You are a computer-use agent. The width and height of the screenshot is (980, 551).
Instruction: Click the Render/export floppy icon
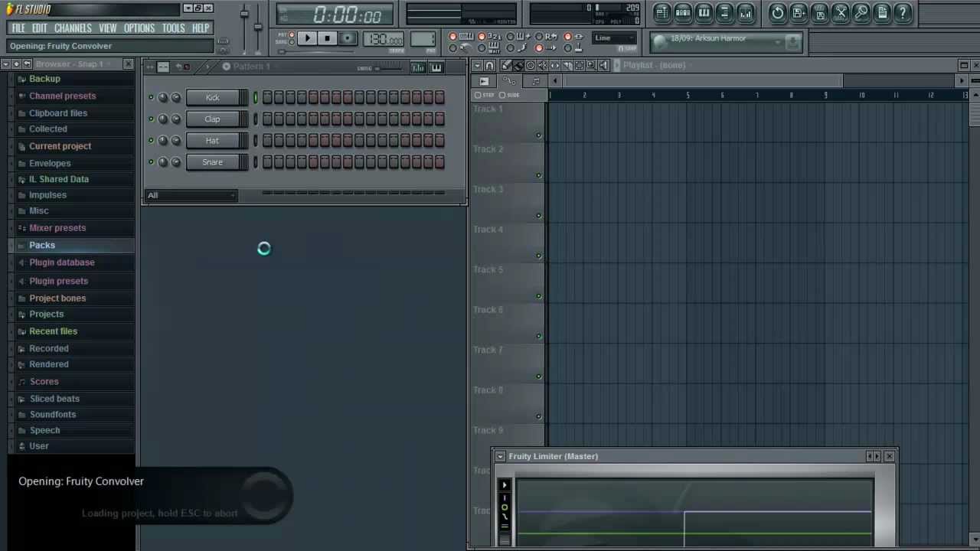(820, 12)
